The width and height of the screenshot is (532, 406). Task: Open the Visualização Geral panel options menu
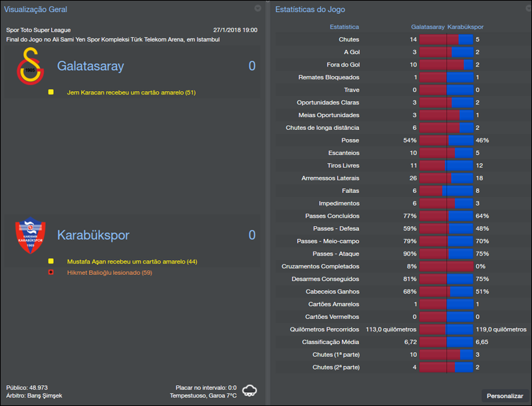pos(257,9)
